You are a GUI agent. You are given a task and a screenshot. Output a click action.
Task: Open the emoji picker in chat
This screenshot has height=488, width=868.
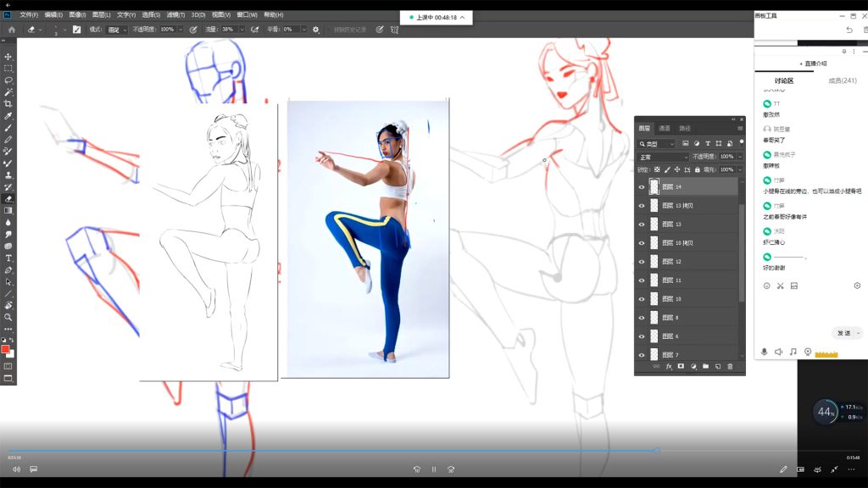click(767, 286)
